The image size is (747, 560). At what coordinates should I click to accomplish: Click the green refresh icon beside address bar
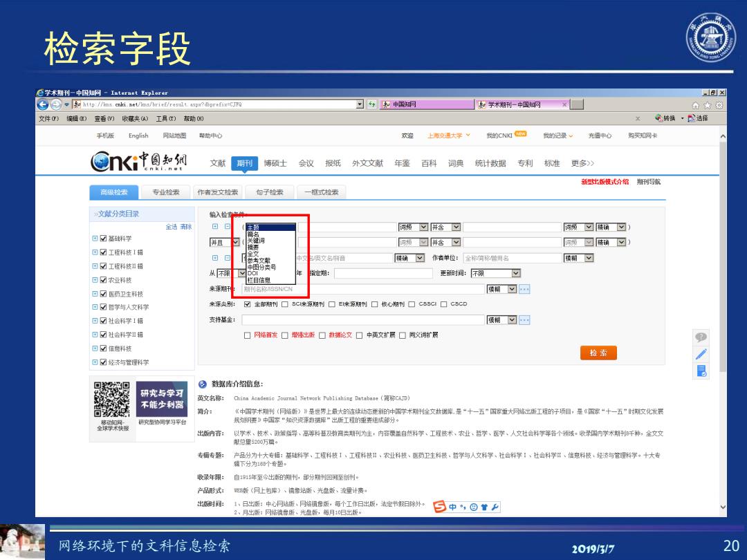click(371, 104)
